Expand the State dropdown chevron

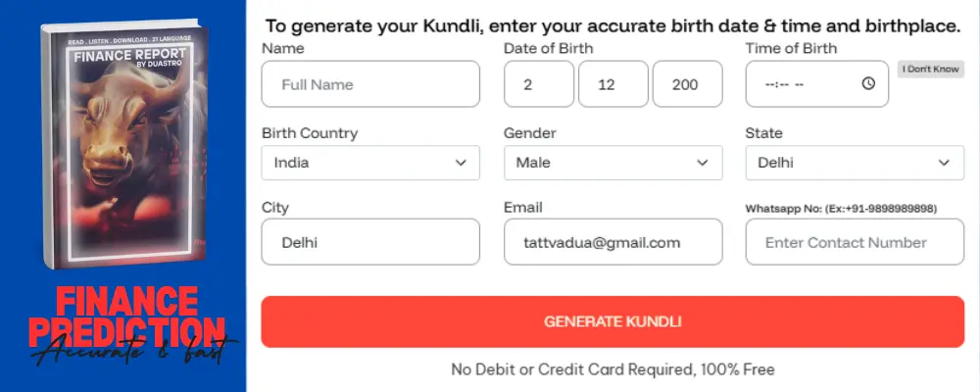944,163
